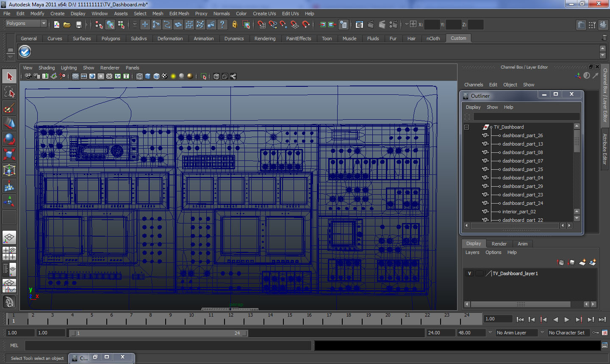
Task: Click the Save Scene disk icon
Action: [x=78, y=25]
